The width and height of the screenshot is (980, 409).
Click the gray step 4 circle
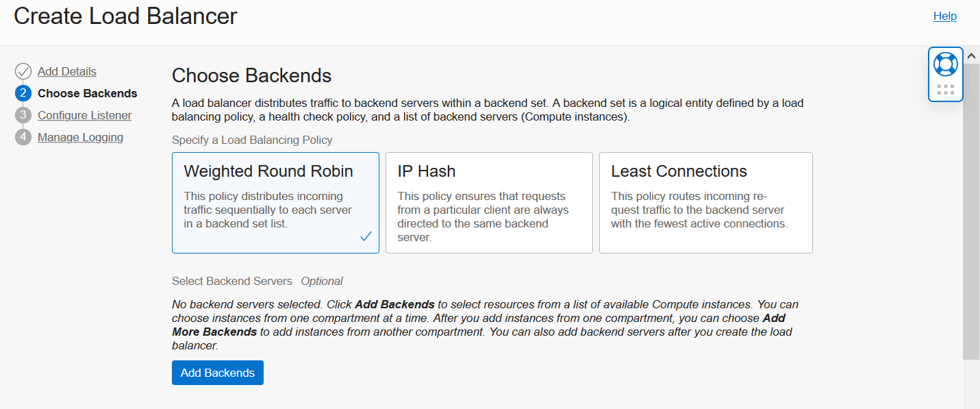(x=23, y=136)
